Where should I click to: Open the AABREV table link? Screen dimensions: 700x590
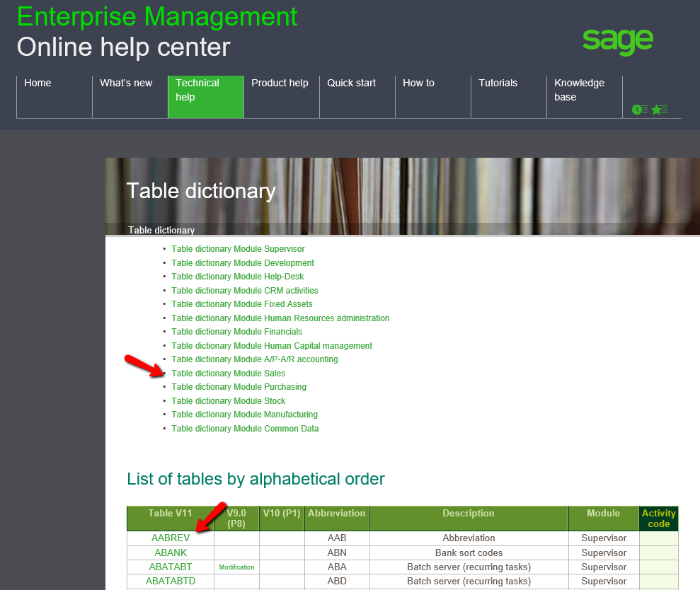click(171, 538)
